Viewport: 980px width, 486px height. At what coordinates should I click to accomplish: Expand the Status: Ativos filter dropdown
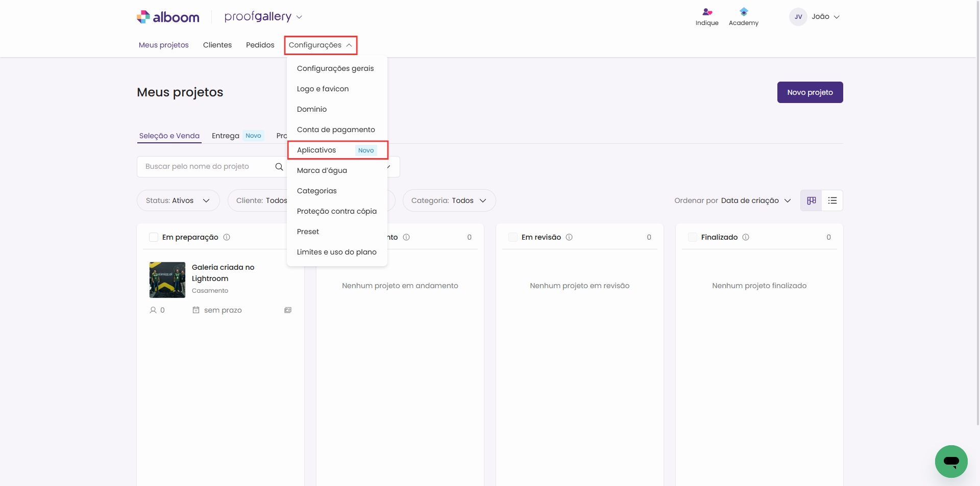(178, 200)
